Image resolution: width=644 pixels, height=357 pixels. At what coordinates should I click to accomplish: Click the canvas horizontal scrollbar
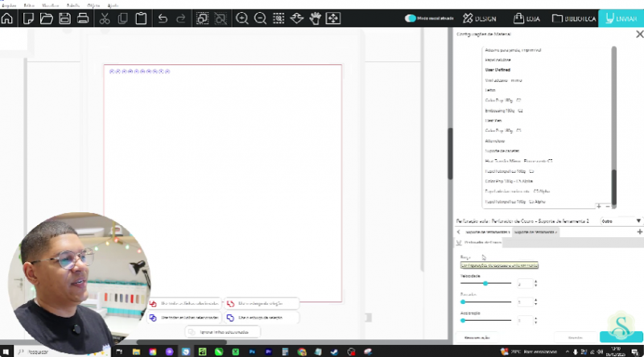182,342
